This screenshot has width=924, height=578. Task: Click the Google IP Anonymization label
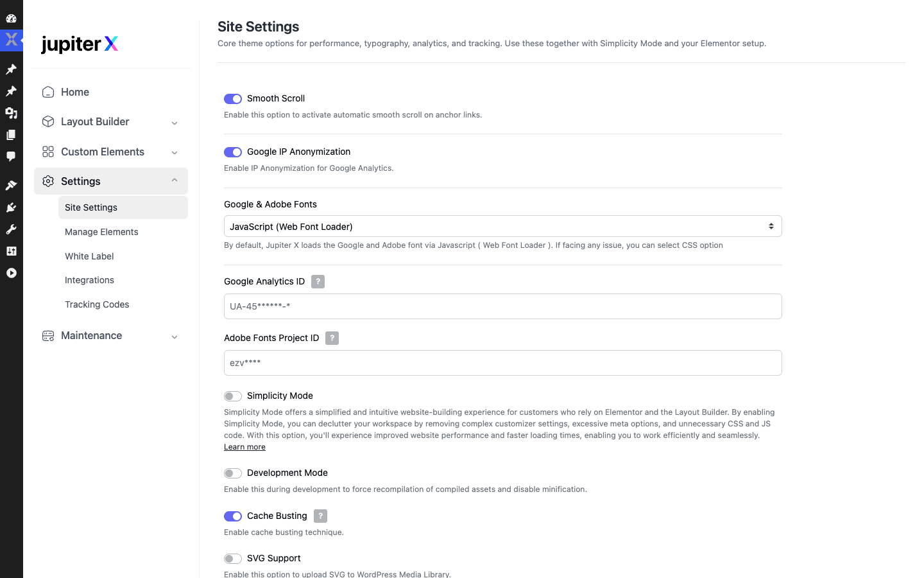pos(298,152)
